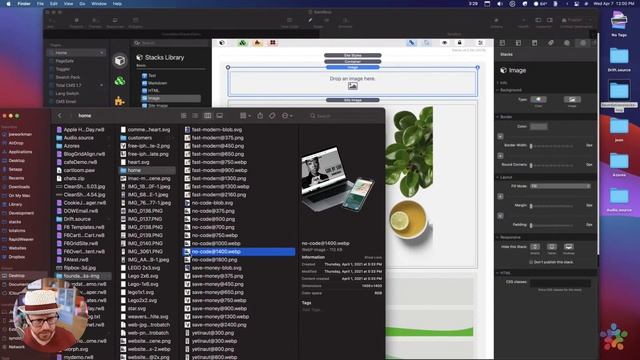Open the Fill Mode dropdown

pyautogui.click(x=560, y=186)
